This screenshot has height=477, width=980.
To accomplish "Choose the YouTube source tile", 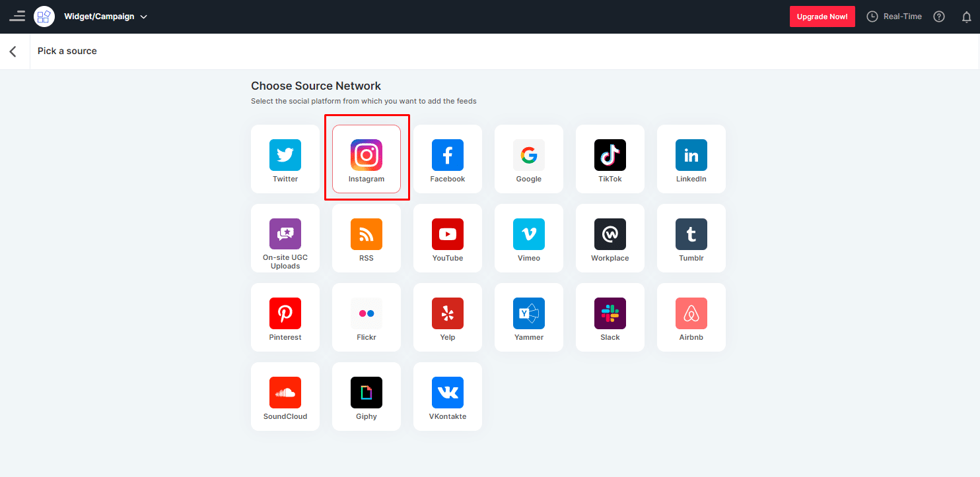I will (448, 238).
